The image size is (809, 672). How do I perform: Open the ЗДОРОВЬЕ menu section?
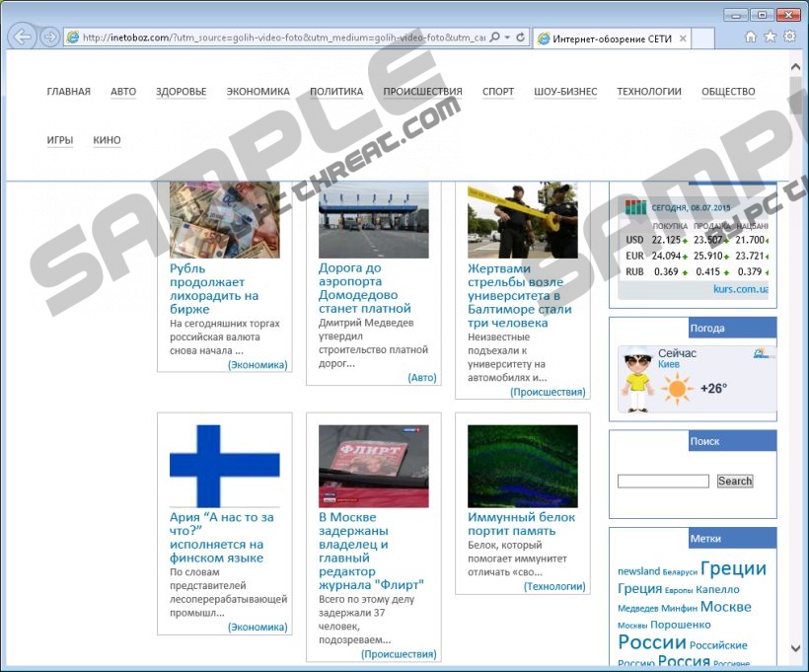(181, 92)
